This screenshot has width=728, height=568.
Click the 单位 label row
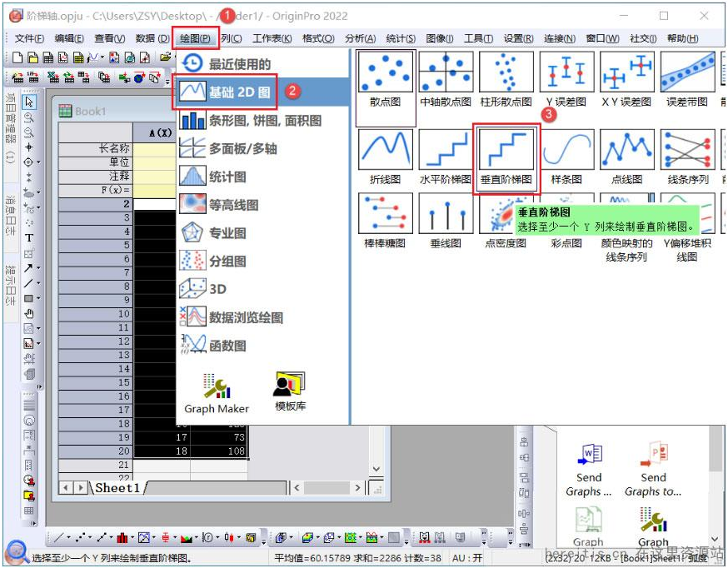(96, 162)
